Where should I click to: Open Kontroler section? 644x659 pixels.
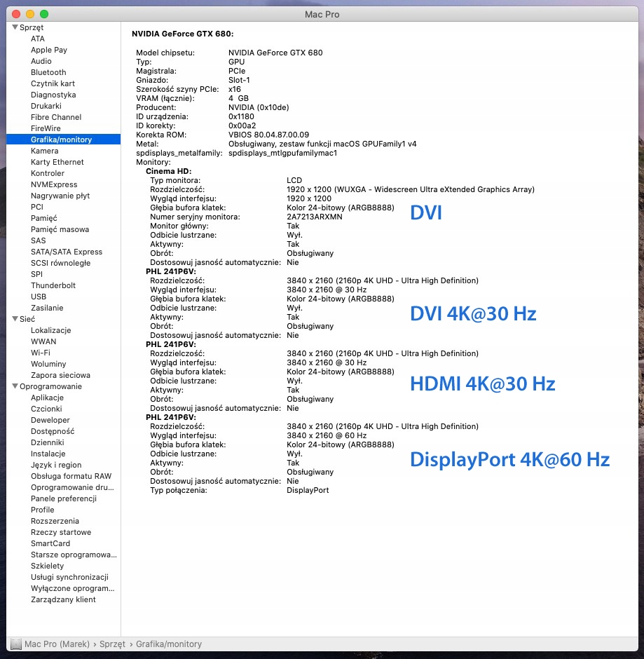48,173
